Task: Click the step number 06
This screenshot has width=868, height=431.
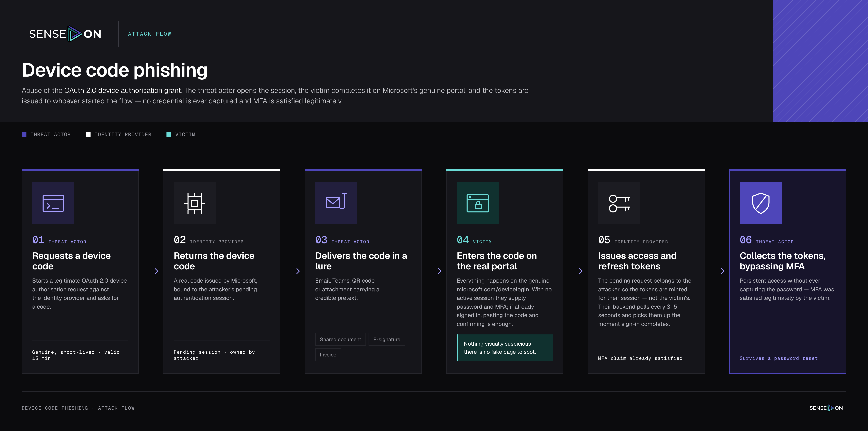Action: 746,240
